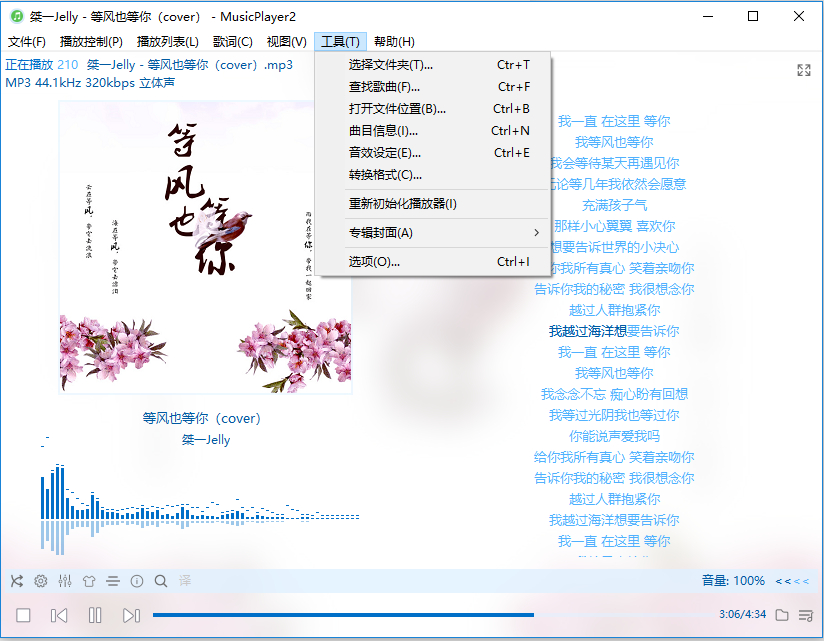Expand the 专辑封面(A) submenu
Screen dimensions: 824x641
point(433,233)
